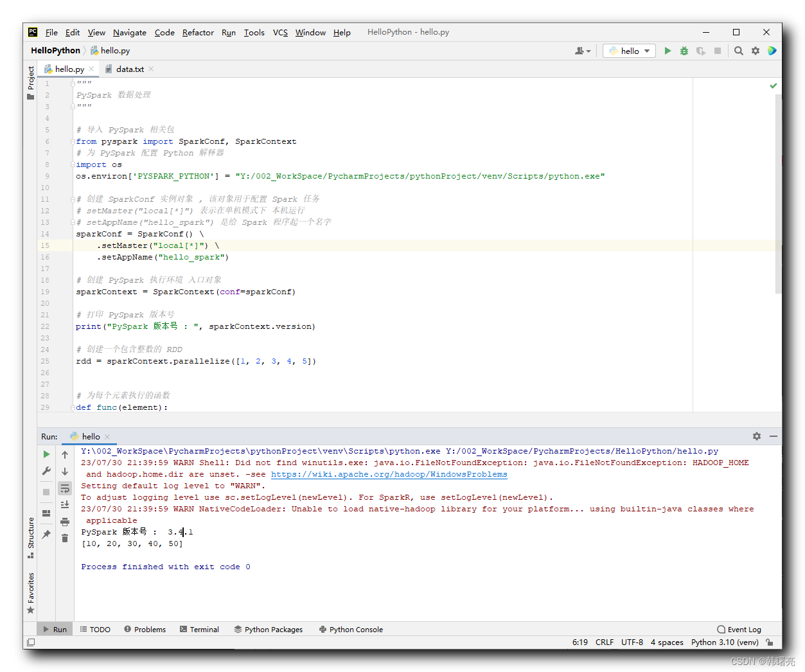Jump up the stack trace with up arrow

click(x=65, y=454)
